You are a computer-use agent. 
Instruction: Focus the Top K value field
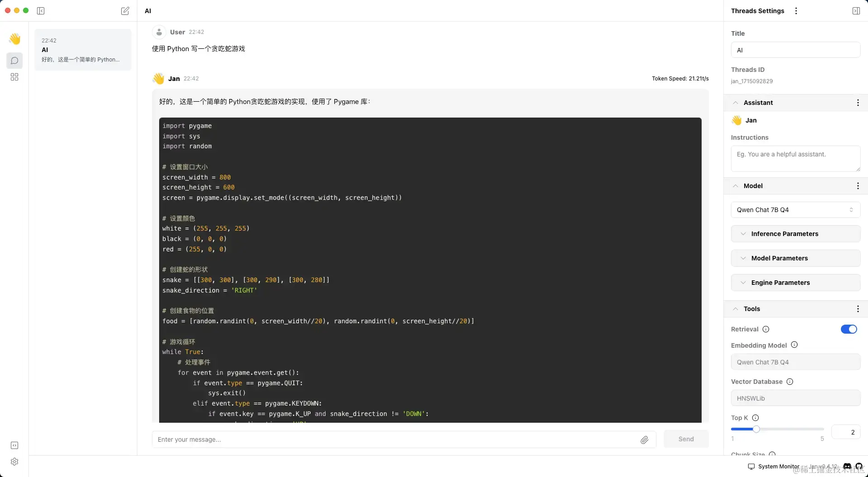[x=845, y=432]
